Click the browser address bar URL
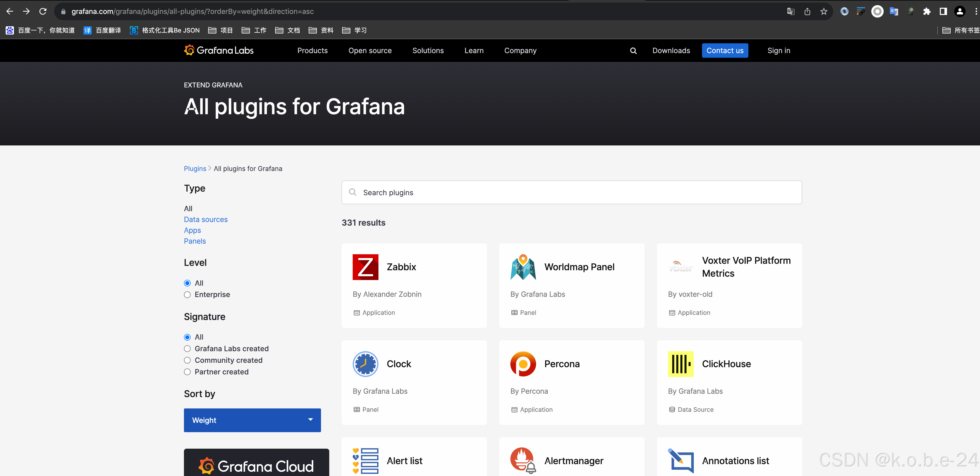 (x=192, y=11)
